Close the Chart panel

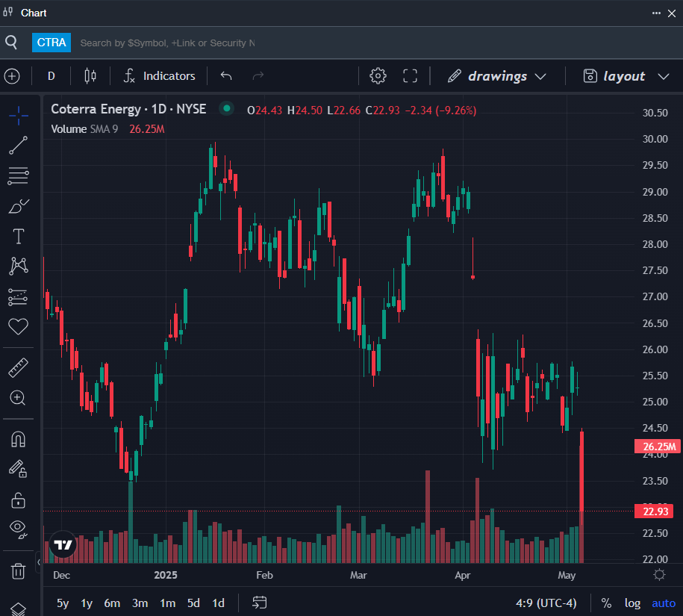pos(672,13)
